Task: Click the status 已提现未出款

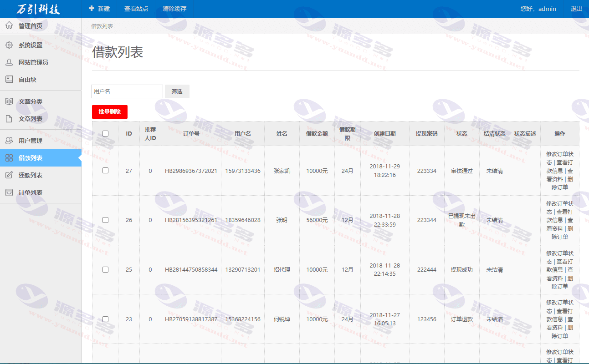Action: (x=462, y=220)
